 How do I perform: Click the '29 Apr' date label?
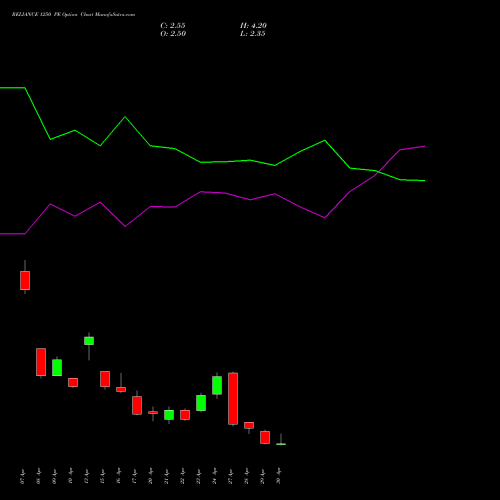click(263, 476)
